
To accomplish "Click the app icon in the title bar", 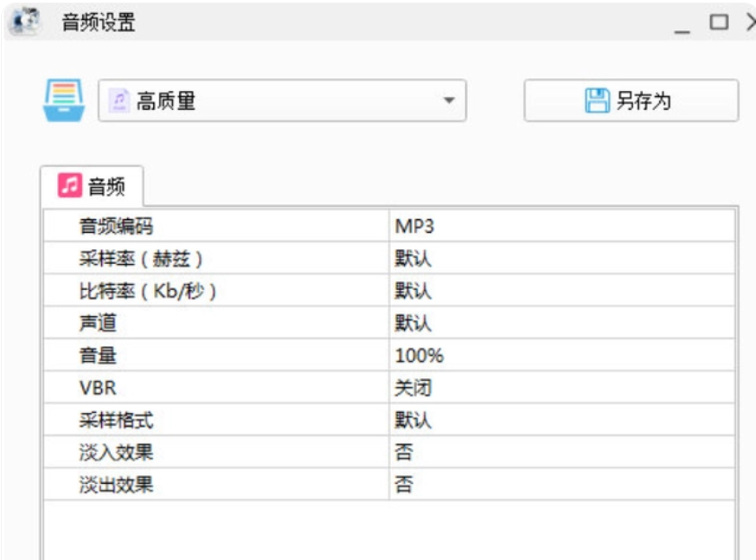I will click(x=26, y=22).
